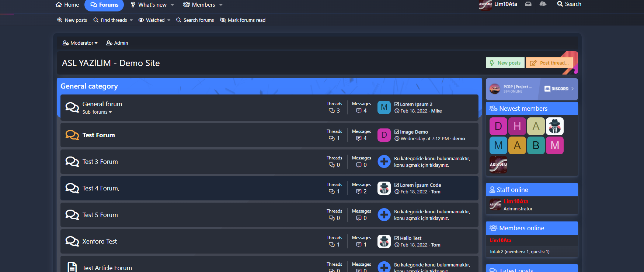Open the Hello Test thread
The width and height of the screenshot is (644, 272).
coord(411,238)
